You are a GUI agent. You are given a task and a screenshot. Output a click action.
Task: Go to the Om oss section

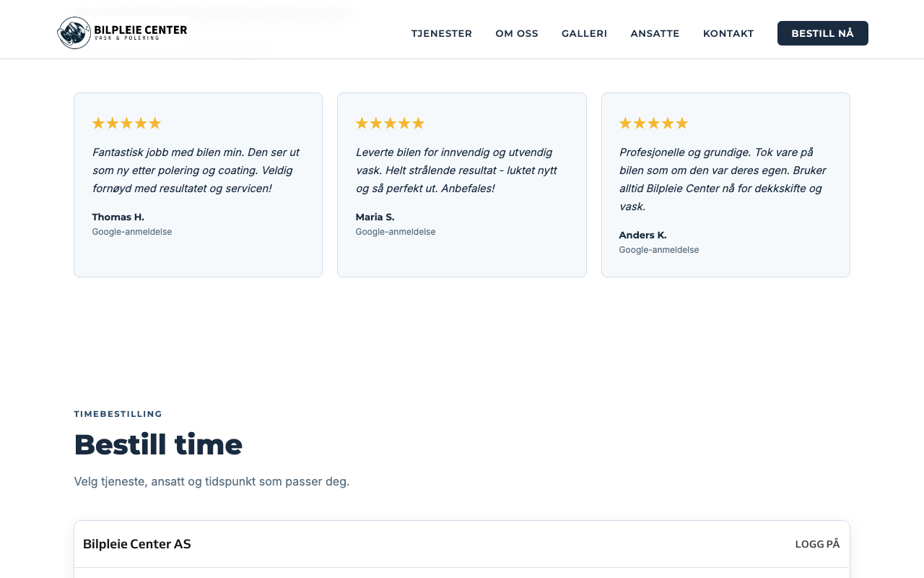(516, 33)
